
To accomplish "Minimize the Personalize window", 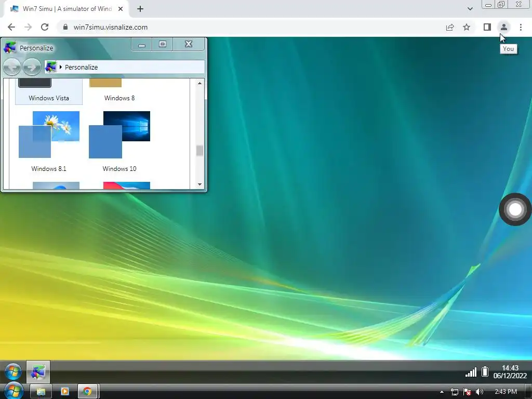I will point(142,44).
